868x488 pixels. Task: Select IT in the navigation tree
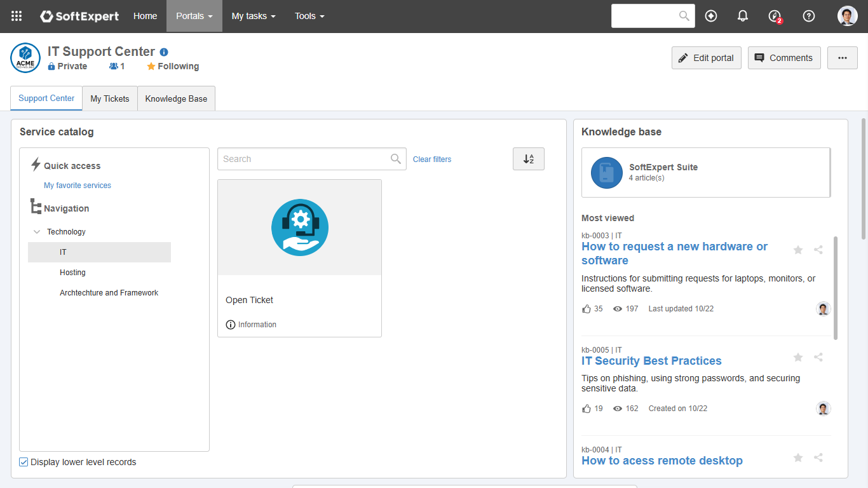tap(99, 252)
